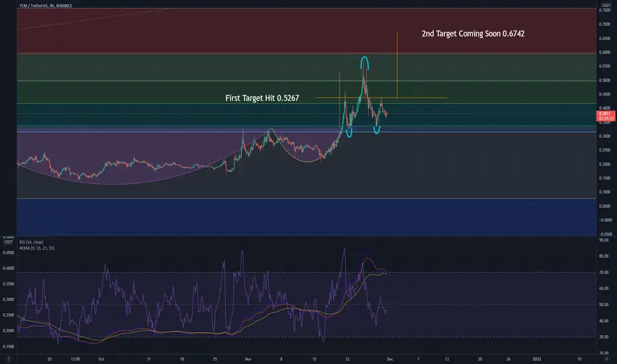Select the 4EMA (9, 13, 21, 55) indicator label

pos(37,248)
